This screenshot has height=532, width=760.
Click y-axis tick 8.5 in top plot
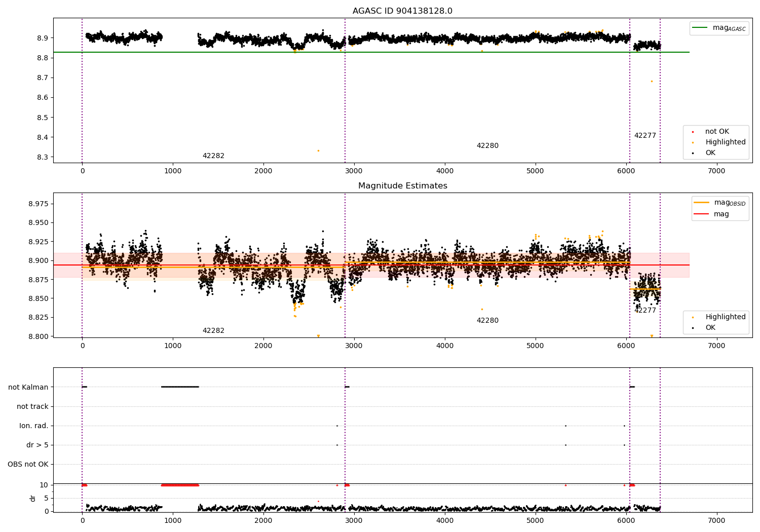coord(42,118)
